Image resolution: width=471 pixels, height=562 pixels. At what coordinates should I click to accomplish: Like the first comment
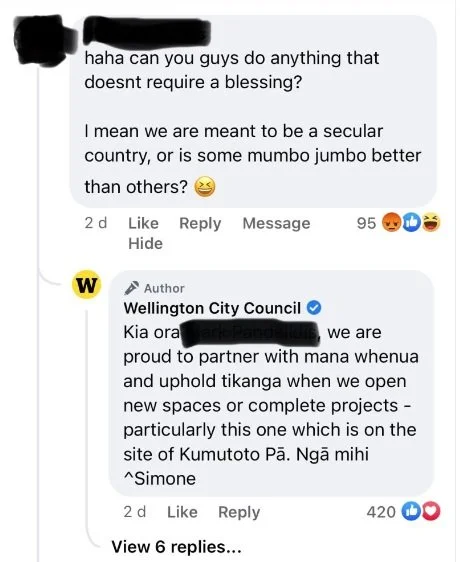click(x=143, y=223)
